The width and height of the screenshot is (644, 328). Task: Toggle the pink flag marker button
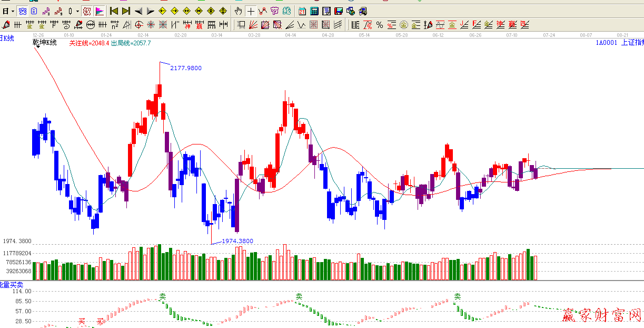(99, 11)
